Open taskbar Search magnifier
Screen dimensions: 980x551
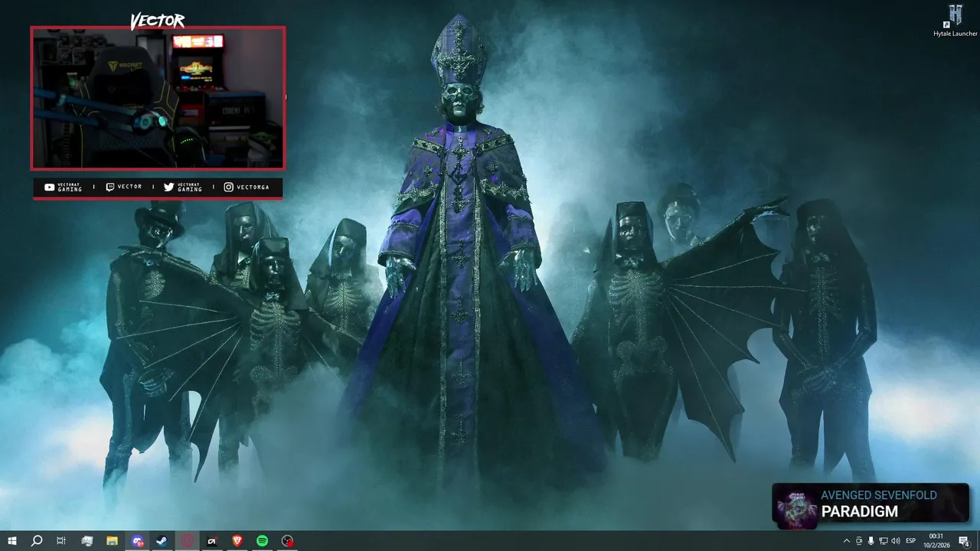click(37, 541)
